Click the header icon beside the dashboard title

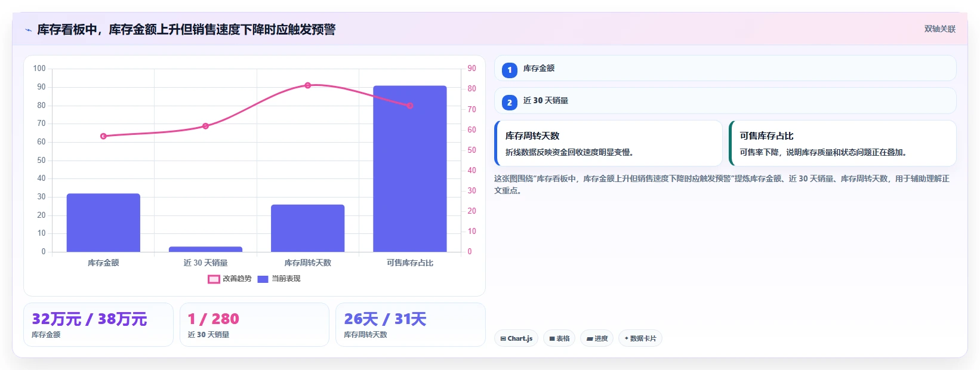[28, 30]
